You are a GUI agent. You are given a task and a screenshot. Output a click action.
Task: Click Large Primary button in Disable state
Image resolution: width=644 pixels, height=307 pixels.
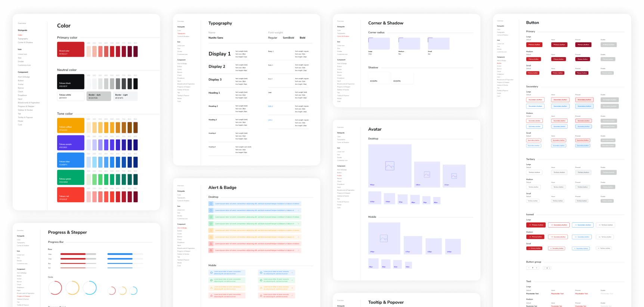point(609,45)
